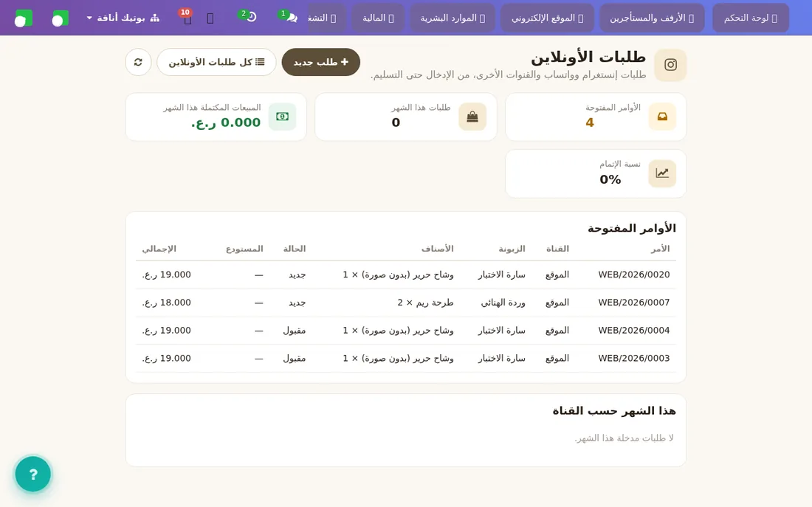Click status مقبول in WEB/2026/0004 row

[x=294, y=331]
